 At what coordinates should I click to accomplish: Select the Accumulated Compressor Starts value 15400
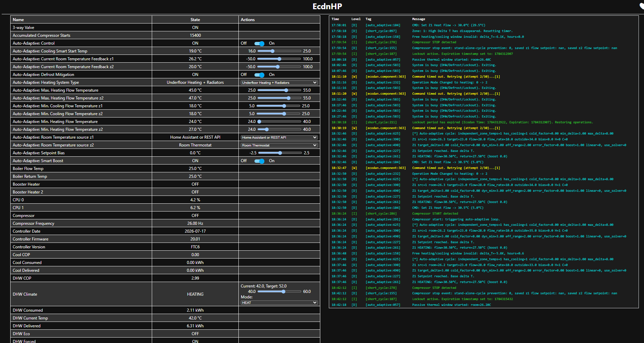[195, 35]
